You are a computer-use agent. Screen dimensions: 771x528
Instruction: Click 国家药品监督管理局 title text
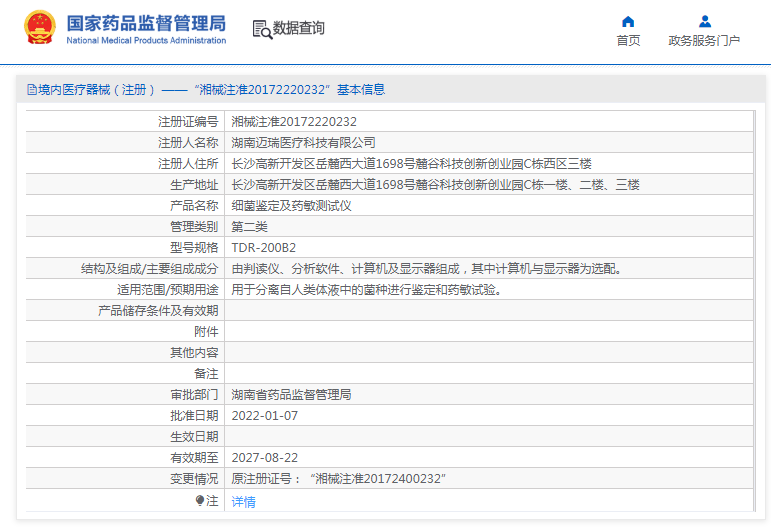[x=146, y=23]
